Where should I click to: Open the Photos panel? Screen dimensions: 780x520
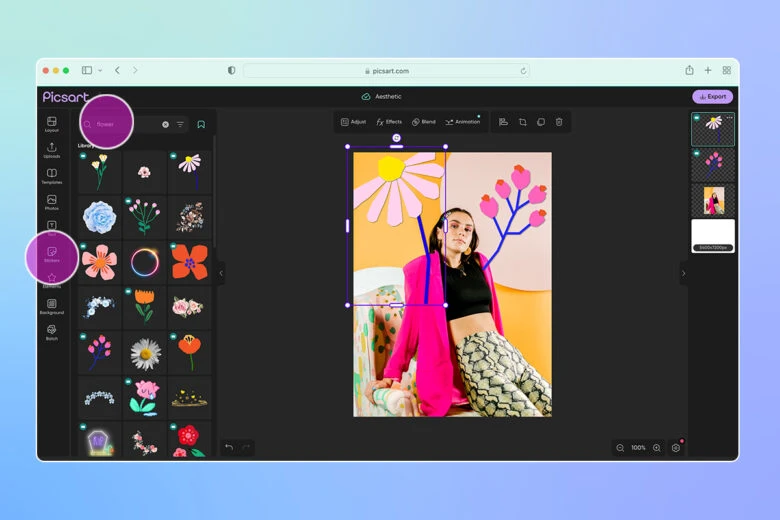coord(52,201)
